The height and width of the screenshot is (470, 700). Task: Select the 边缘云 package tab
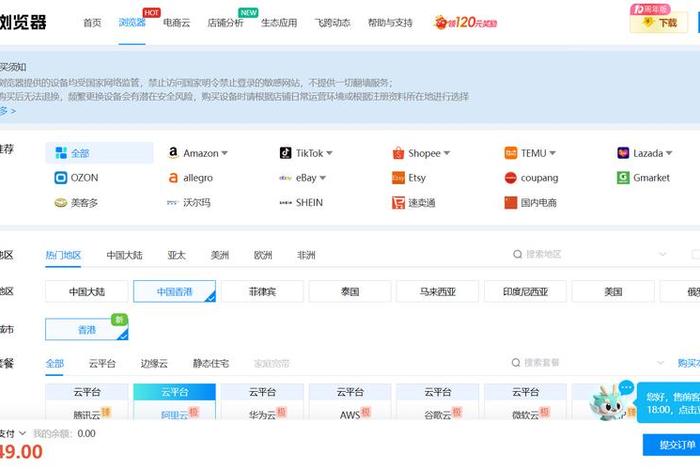coord(154,364)
